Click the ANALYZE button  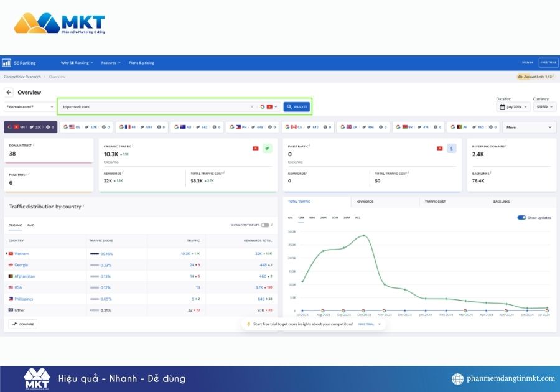point(296,106)
